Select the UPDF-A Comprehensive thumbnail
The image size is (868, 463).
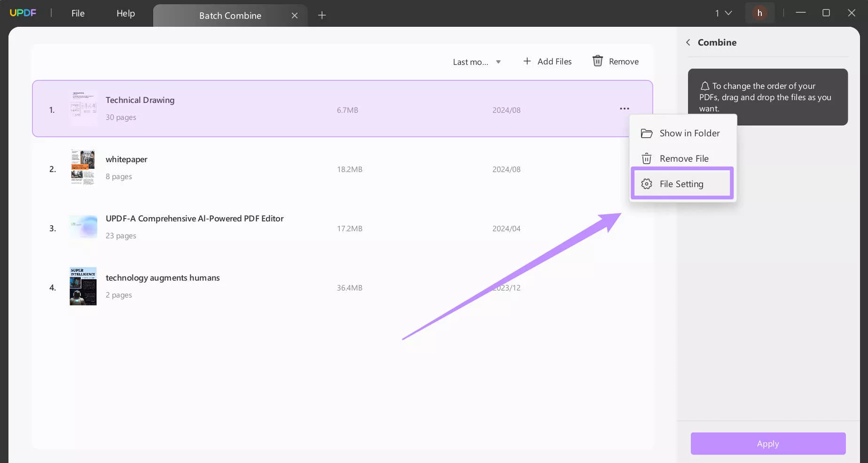click(x=83, y=227)
